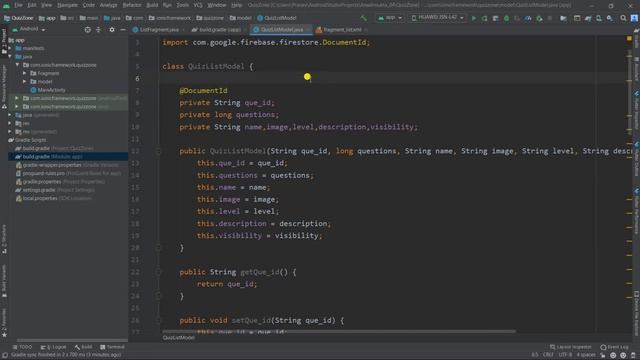Open the TODO tool window button

click(x=22, y=347)
